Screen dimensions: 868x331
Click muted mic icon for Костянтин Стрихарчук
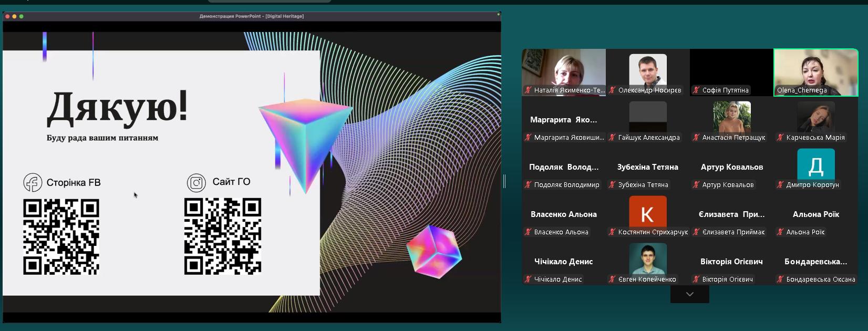point(612,232)
